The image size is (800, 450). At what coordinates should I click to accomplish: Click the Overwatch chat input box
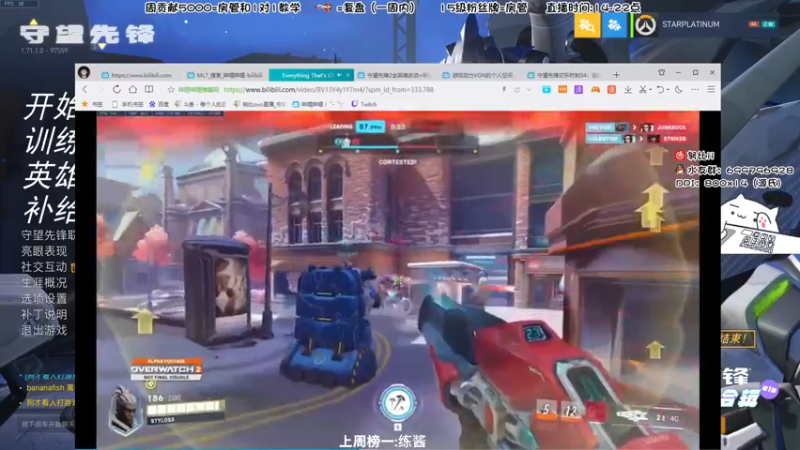[46, 424]
